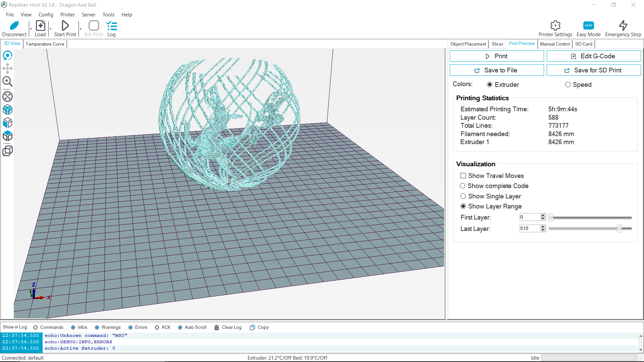The image size is (644, 362).
Task: Increase First Layer with up stepper
Action: tap(543, 215)
